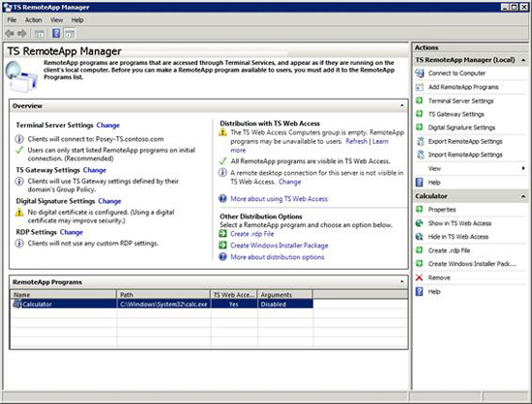Click the Create Windows Installer Package link
532x404 pixels.
point(280,245)
